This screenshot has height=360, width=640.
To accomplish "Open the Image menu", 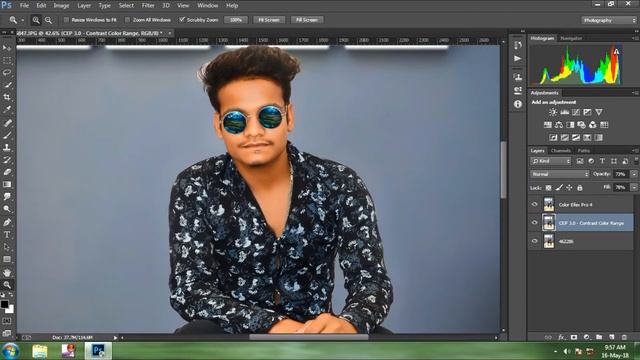I will point(61,6).
